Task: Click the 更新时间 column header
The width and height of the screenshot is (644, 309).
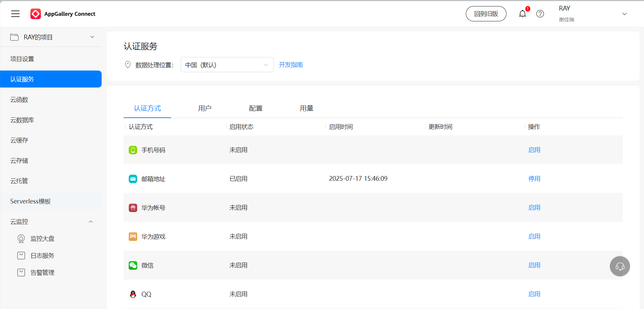Action: [440, 127]
